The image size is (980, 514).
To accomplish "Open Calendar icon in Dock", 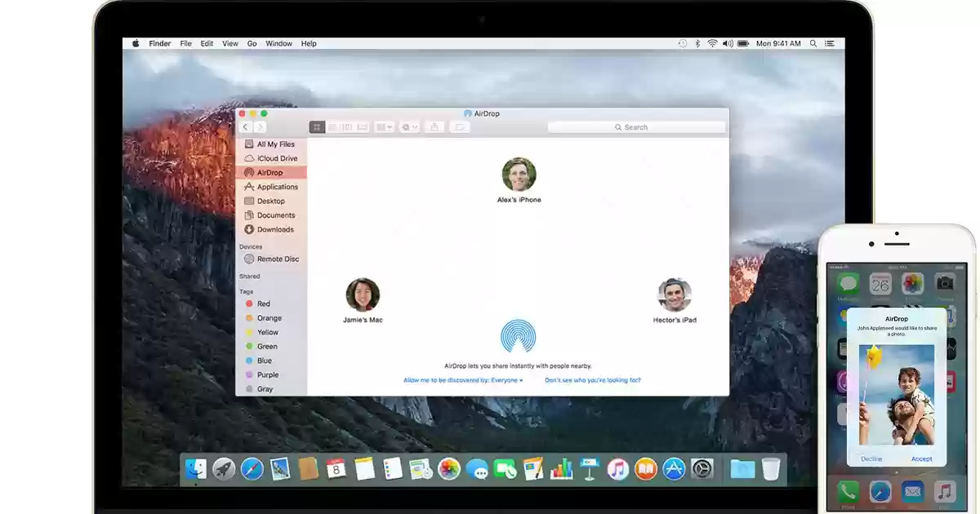I will click(336, 469).
